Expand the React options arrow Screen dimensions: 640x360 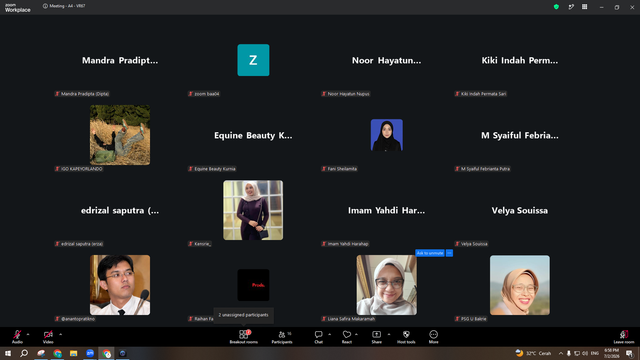(x=356, y=334)
